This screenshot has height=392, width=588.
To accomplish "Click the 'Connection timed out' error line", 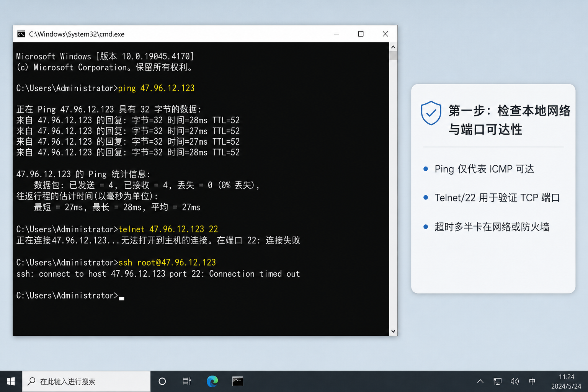I will (x=158, y=274).
